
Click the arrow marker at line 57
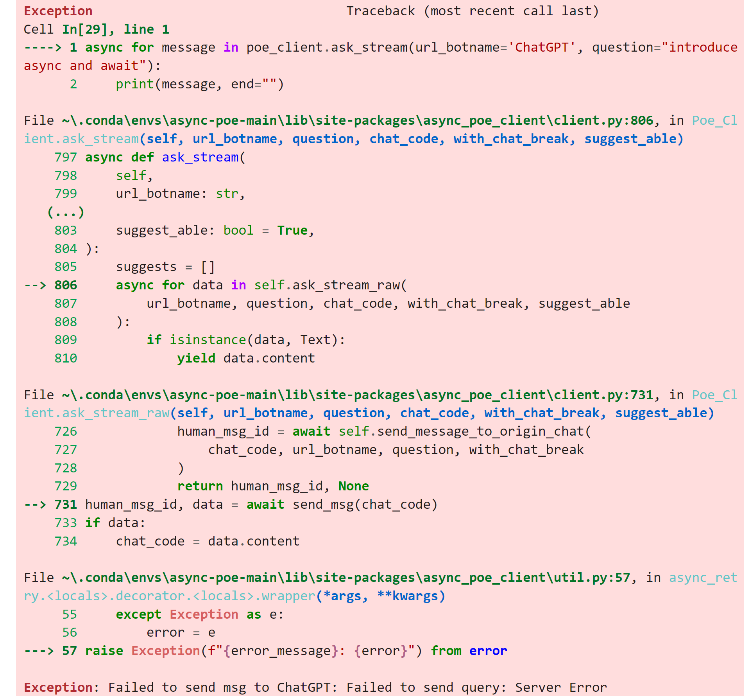[39, 651]
